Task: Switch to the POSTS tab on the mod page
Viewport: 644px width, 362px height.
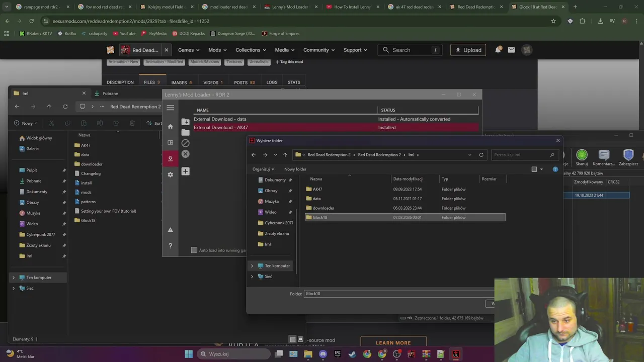Action: click(x=245, y=82)
